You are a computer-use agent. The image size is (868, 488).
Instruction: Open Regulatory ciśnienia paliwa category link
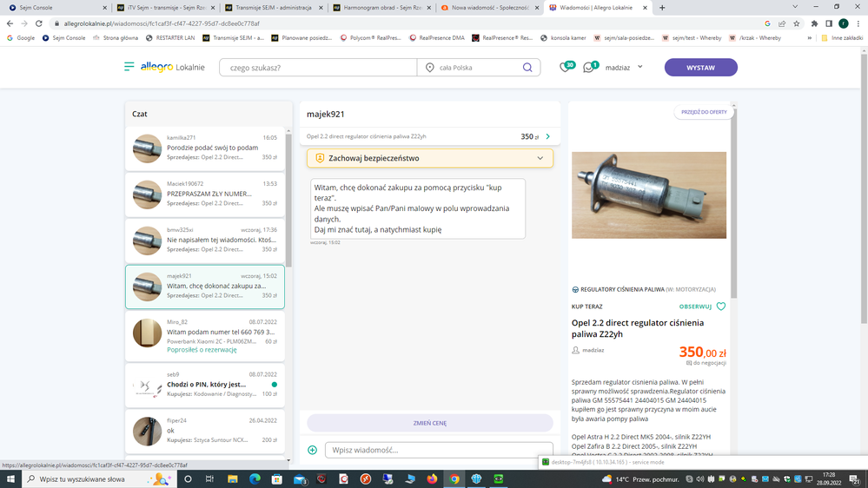point(622,289)
